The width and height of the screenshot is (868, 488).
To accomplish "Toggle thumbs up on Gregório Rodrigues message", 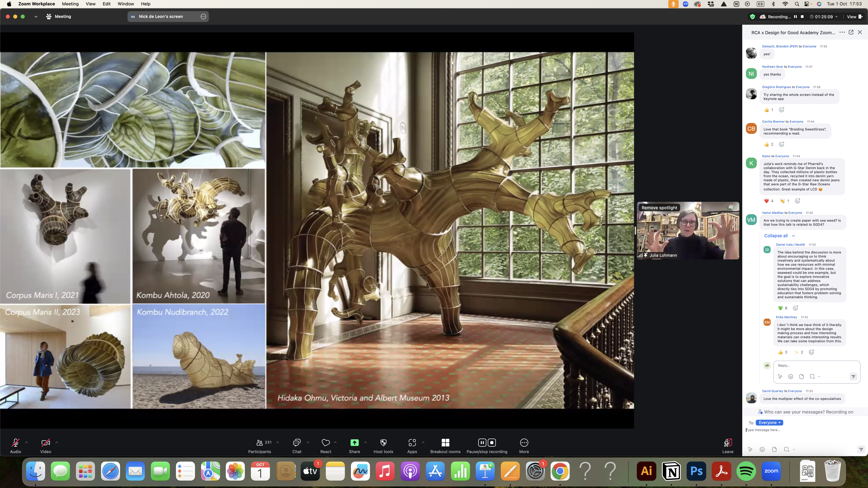I will (x=768, y=110).
